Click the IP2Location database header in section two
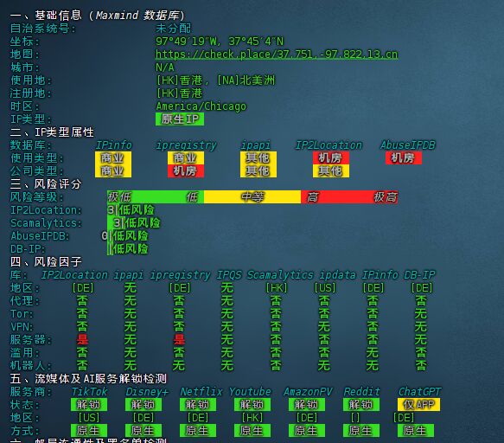Viewport: 504px width, 443px height. point(329,145)
